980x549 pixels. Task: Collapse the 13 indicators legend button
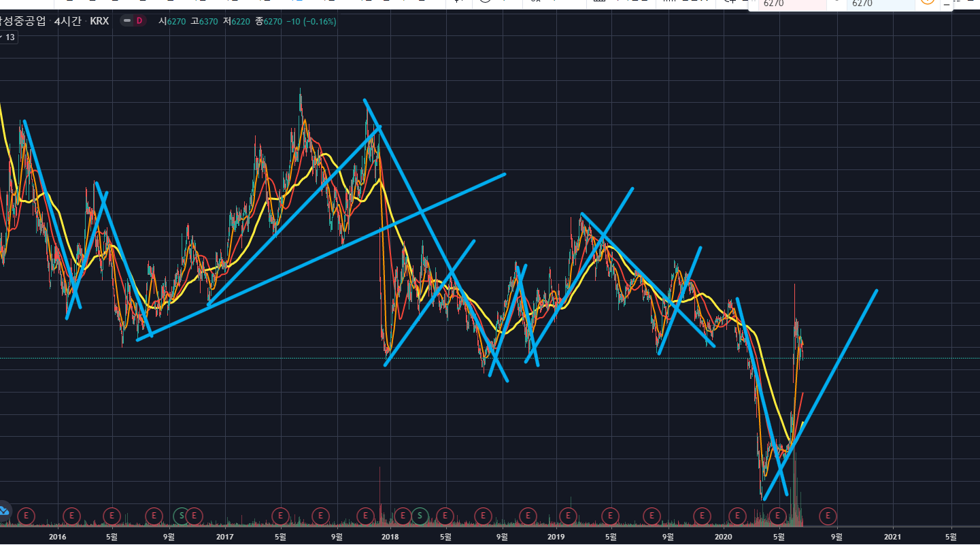click(8, 37)
